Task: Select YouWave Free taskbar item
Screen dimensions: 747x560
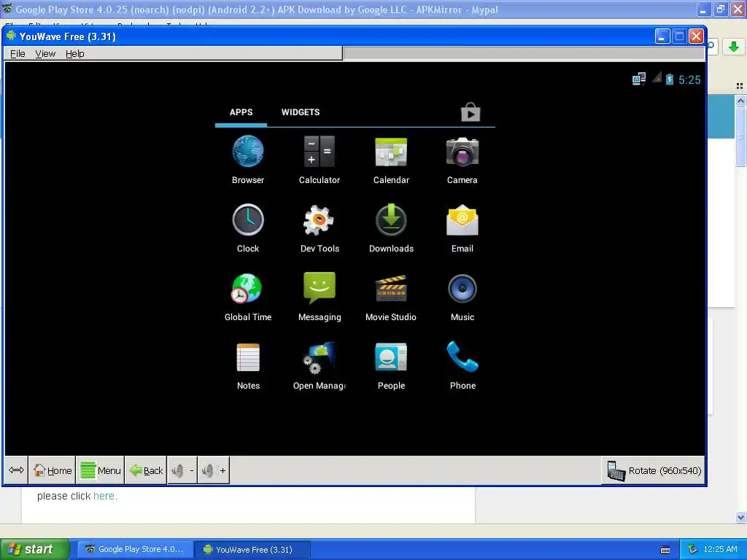Action: (x=252, y=550)
